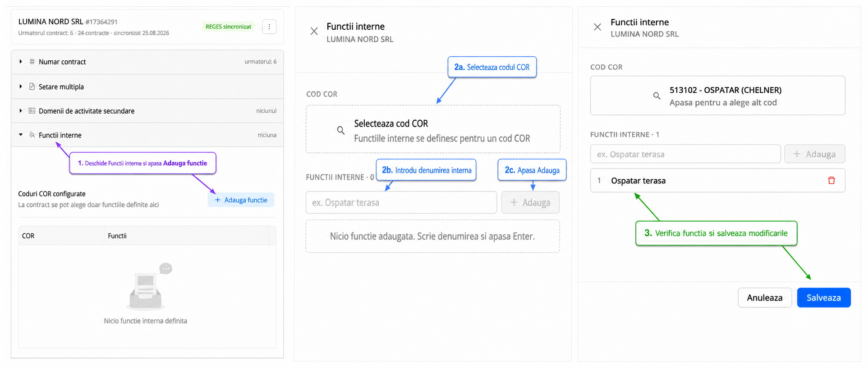
Task: Click the plus icon in right panel Adauga
Action: pos(797,154)
